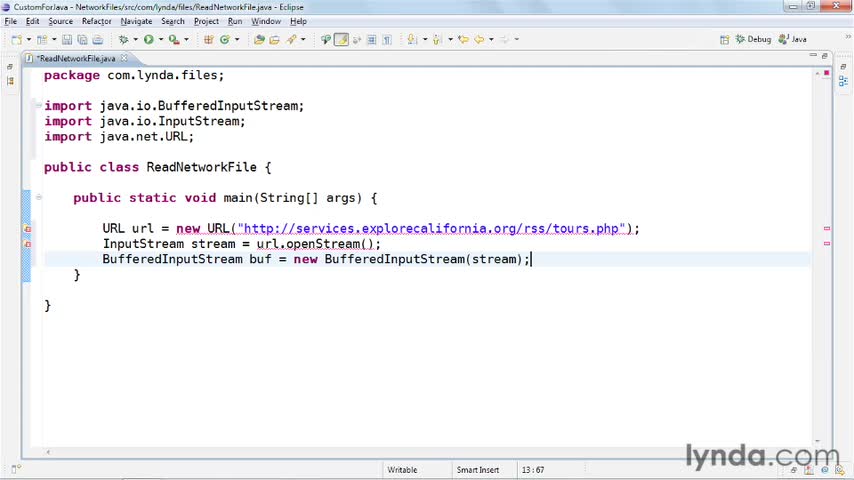Maximize the editor area
Screen dimensions: 854x480
[825, 56]
